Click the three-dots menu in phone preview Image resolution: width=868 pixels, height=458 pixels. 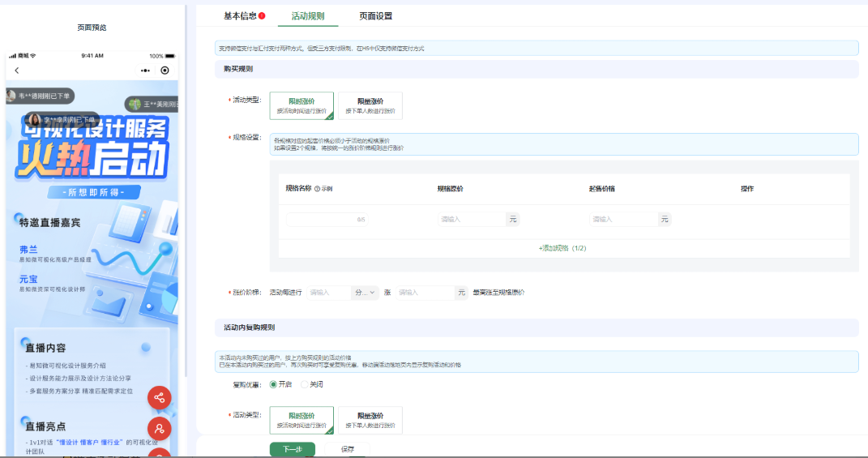[x=146, y=71]
